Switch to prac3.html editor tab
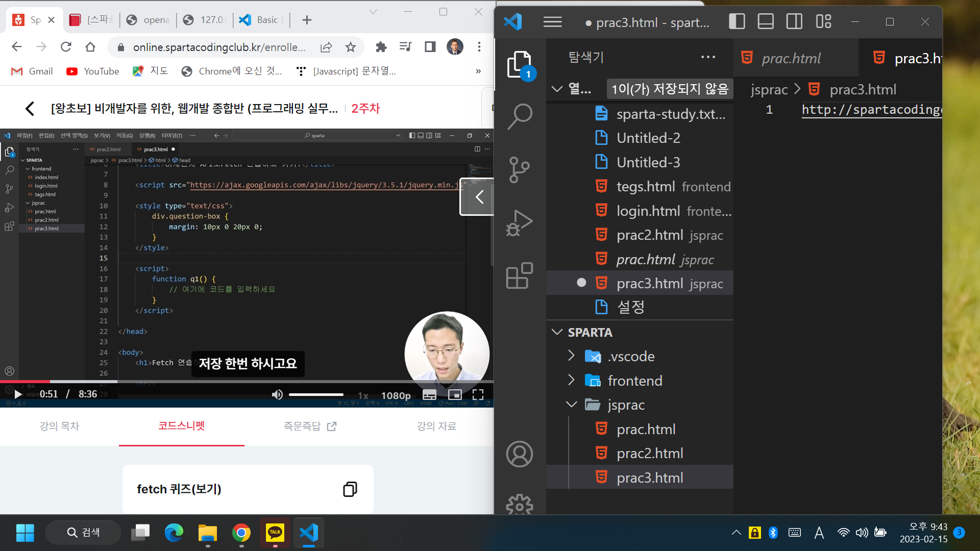The width and height of the screenshot is (980, 551). (x=901, y=58)
